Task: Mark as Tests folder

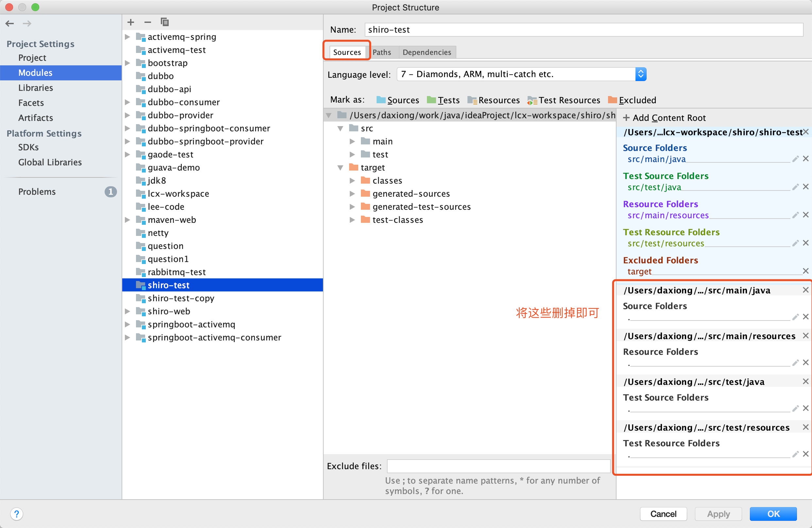Action: (443, 100)
